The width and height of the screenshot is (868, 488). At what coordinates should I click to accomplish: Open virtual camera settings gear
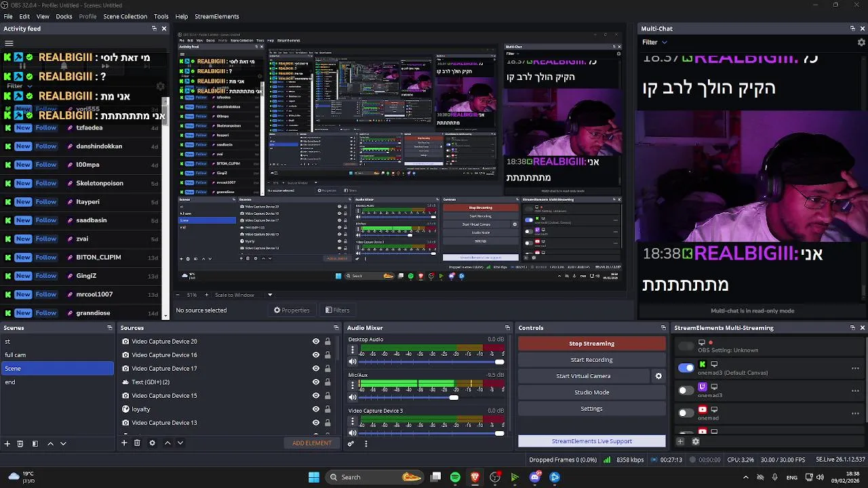658,376
